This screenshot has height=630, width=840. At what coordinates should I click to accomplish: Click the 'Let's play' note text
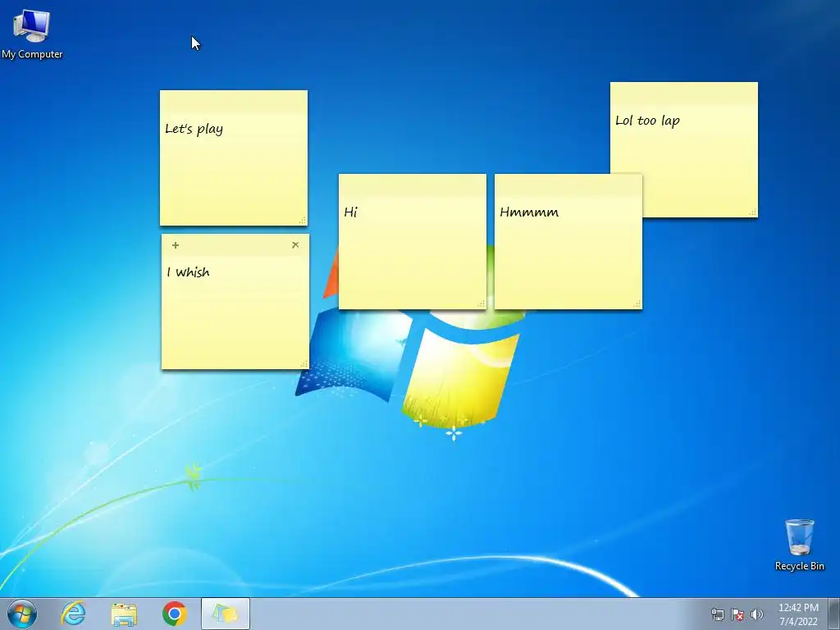pos(194,129)
